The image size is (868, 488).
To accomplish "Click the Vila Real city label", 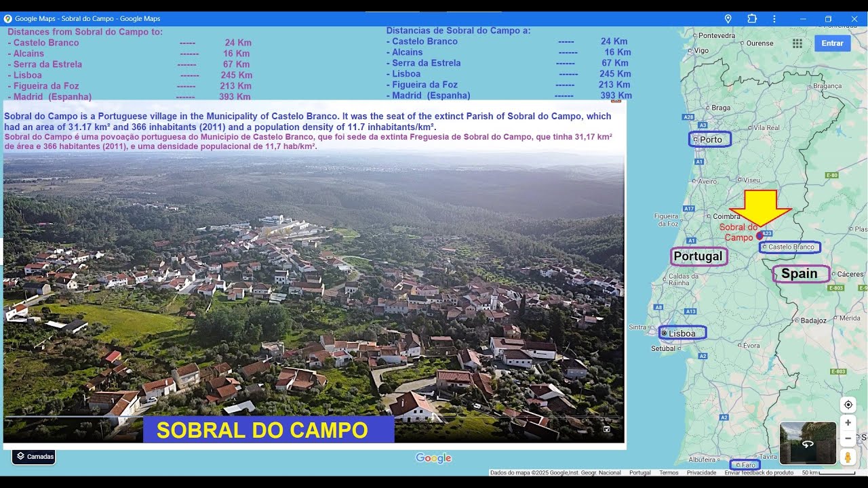I will (767, 127).
